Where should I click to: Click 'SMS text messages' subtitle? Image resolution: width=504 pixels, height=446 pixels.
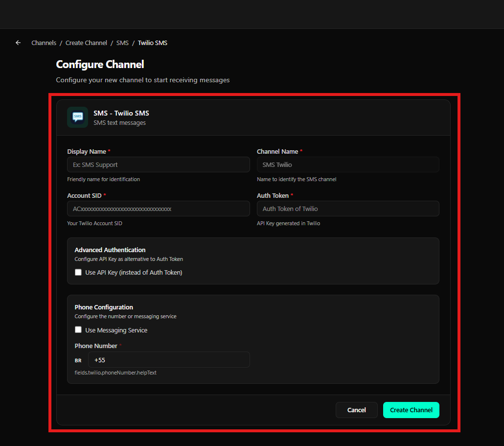[x=119, y=122]
